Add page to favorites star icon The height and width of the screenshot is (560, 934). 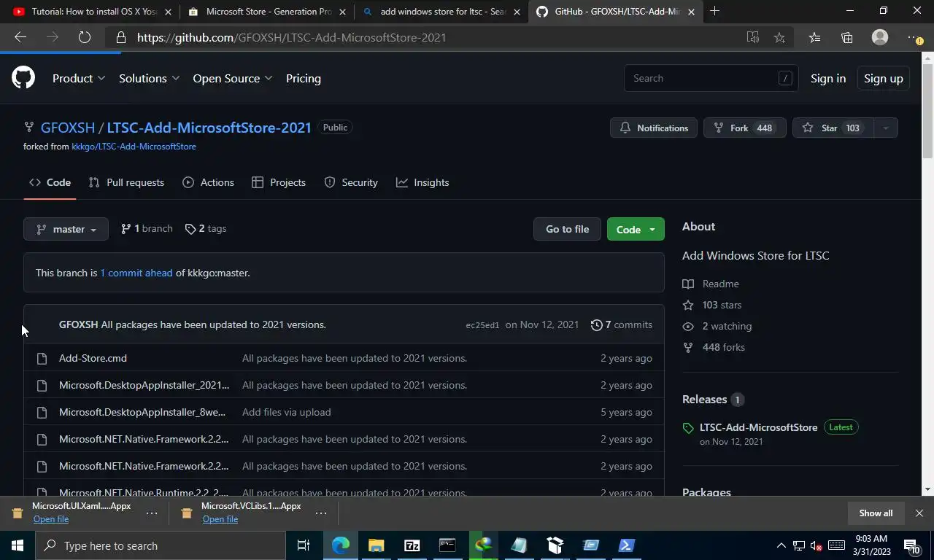(x=779, y=37)
